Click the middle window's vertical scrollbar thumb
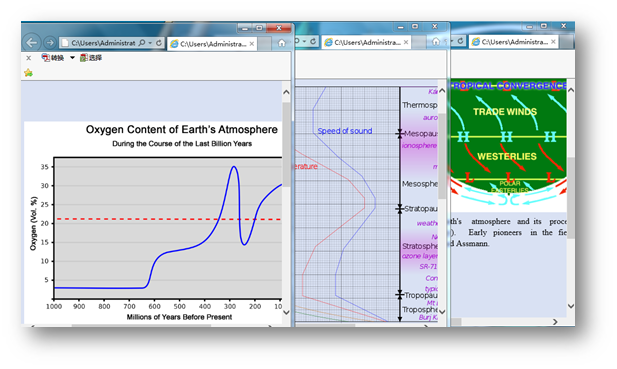 point(442,156)
